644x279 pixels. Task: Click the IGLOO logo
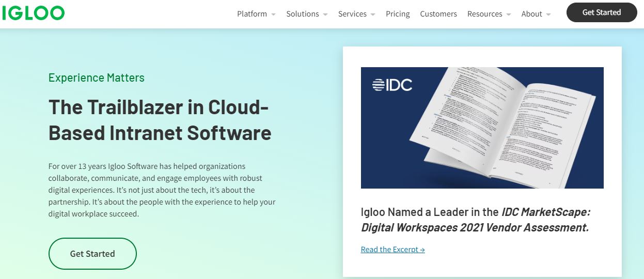click(33, 13)
